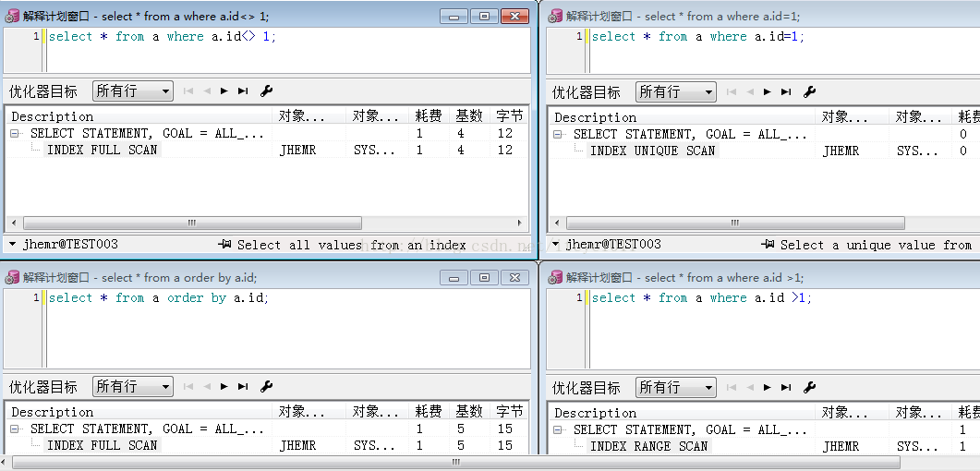
Task: Go to next operation in order by window
Action: [224, 386]
